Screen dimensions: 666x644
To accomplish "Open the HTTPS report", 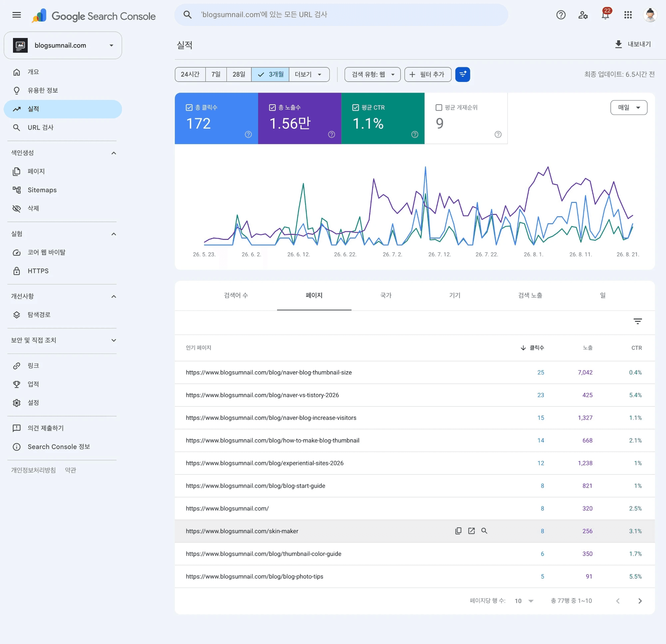I will (63, 271).
